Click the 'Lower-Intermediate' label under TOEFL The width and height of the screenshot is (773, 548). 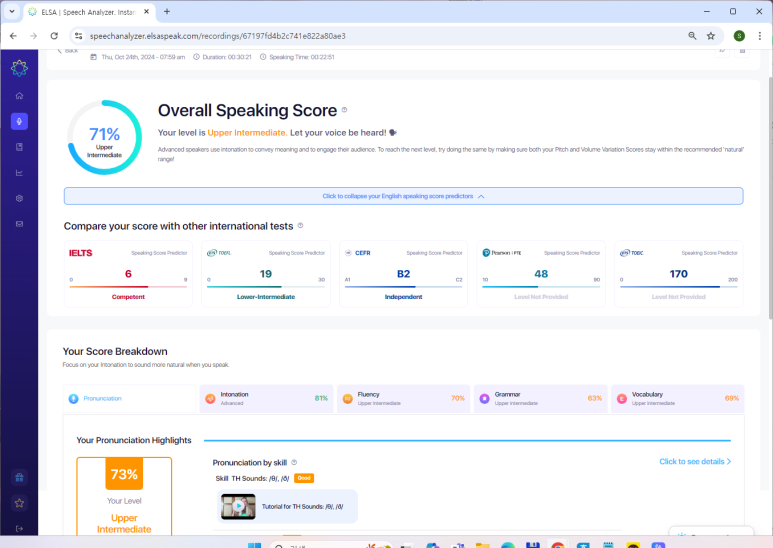click(x=266, y=297)
